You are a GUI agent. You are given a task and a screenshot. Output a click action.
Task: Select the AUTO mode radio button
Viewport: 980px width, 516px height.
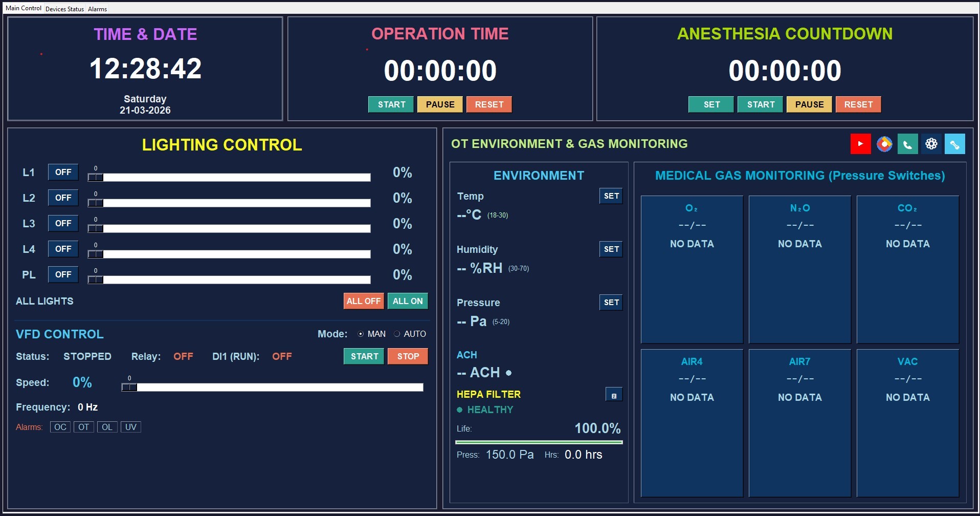point(397,334)
